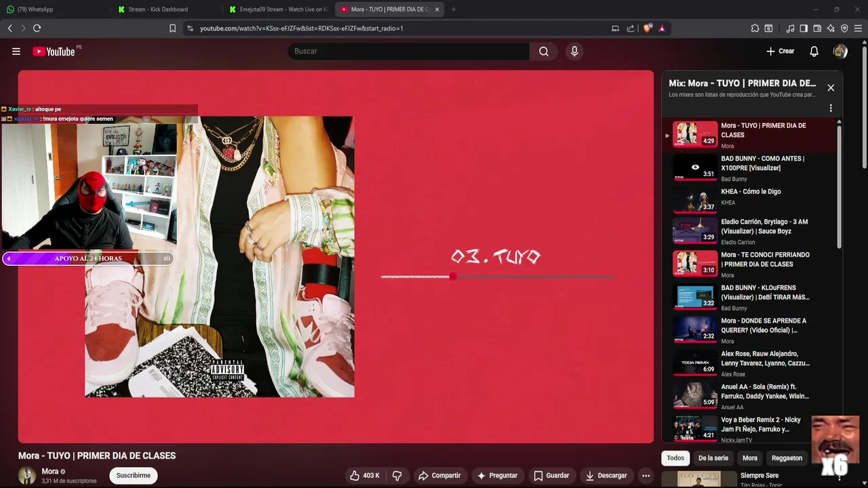Open Brave Rewards triangle icon
Image resolution: width=868 pixels, height=488 pixels.
coord(662,28)
